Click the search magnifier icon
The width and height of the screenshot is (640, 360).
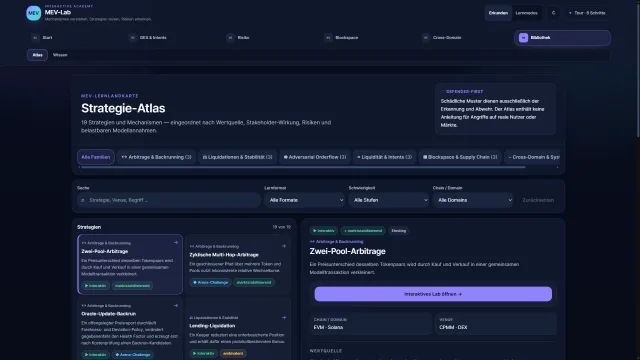click(83, 200)
